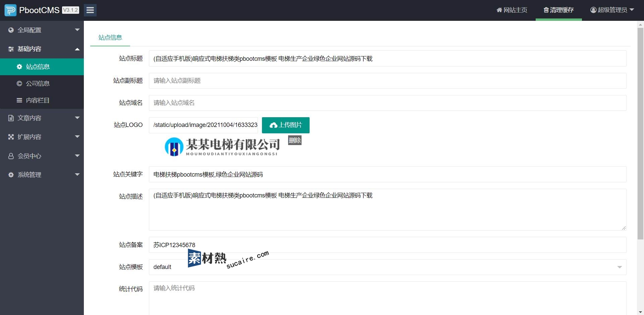Expand 文章内容 sidebar menu

42,118
